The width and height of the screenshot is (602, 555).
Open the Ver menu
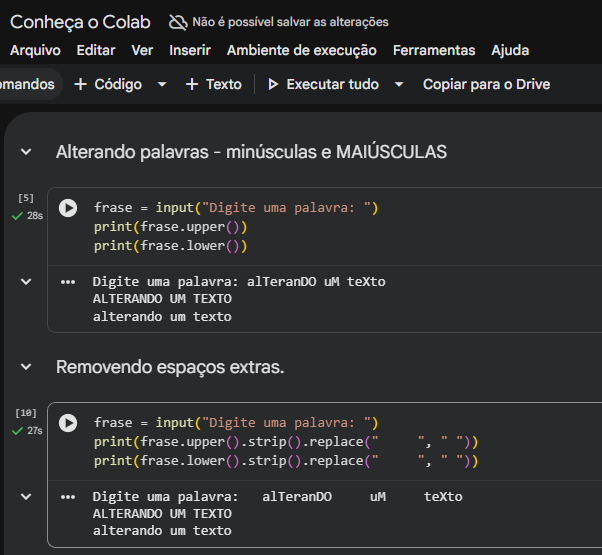point(142,50)
